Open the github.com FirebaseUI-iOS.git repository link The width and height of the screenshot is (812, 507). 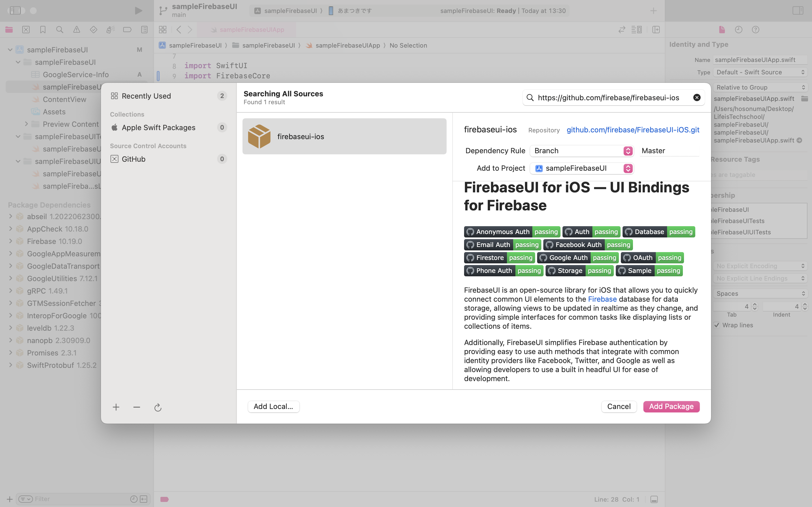633,130
